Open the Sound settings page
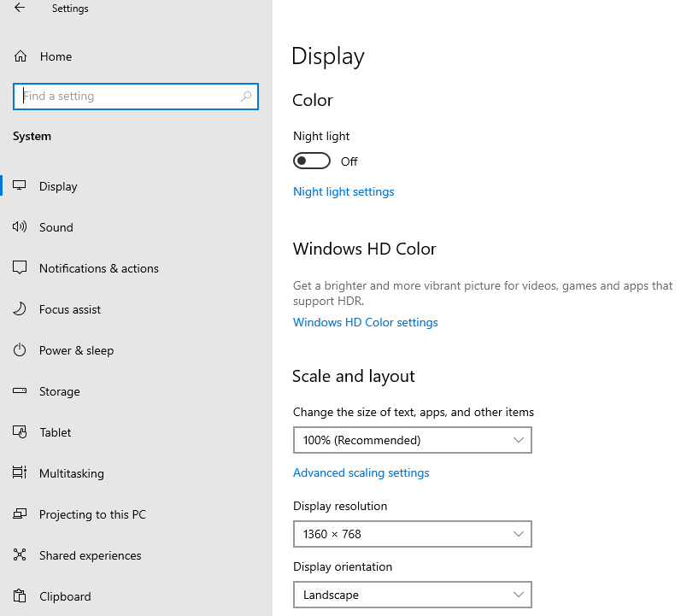681x616 pixels. [56, 227]
